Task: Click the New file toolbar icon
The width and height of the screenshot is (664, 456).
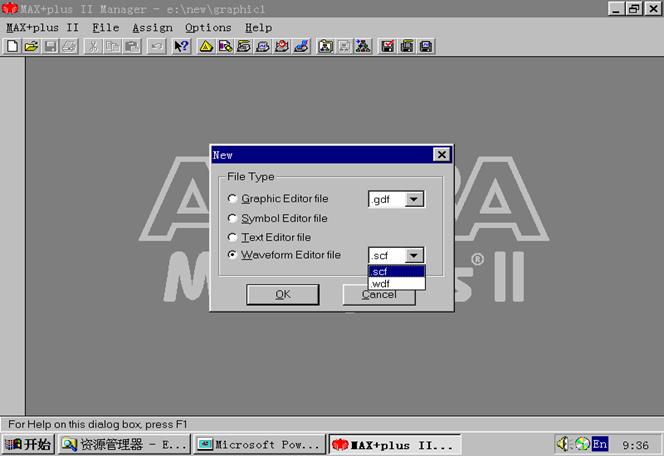Action: tap(12, 46)
